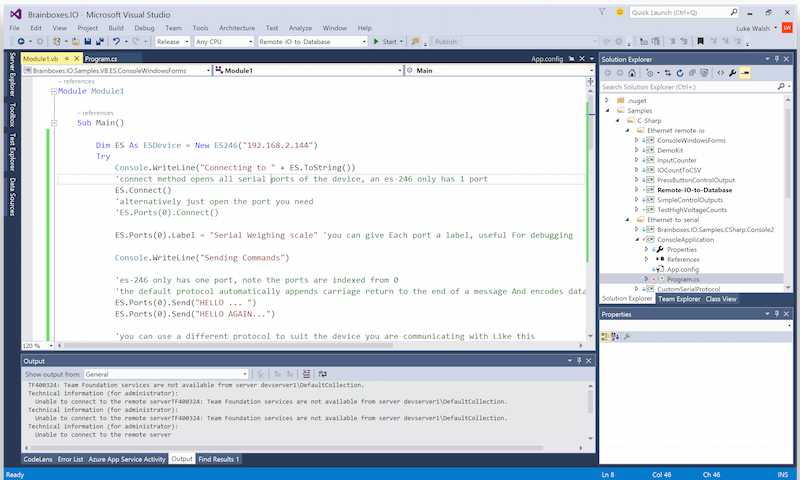Image resolution: width=800 pixels, height=480 pixels.
Task: Click Collapse All icon in Solution Explorer
Action: [x=692, y=73]
